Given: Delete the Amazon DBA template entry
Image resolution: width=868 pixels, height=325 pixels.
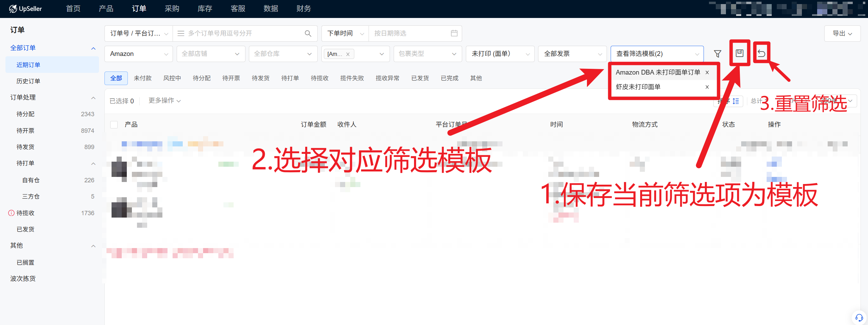Looking at the screenshot, I should click(707, 73).
